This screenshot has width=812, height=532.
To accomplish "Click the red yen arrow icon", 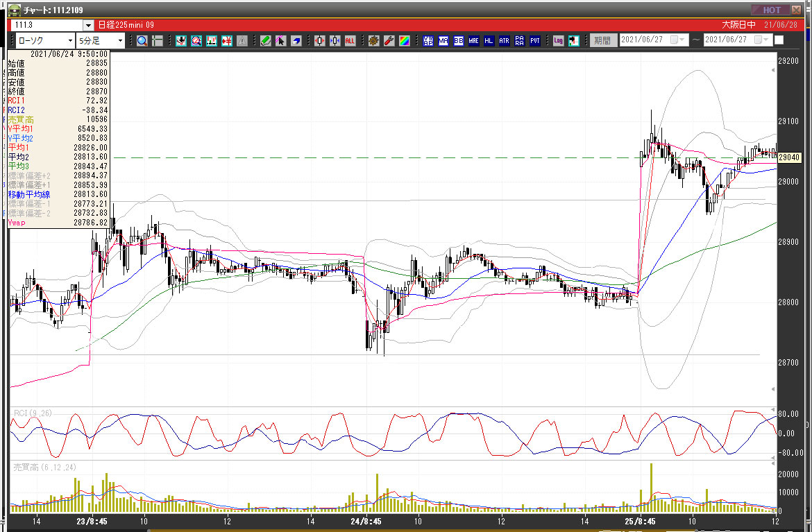I will 227,40.
